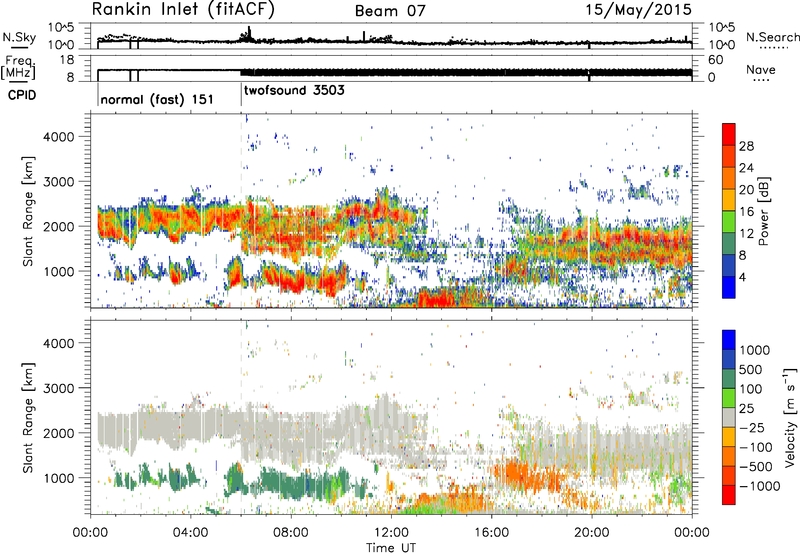The width and height of the screenshot is (800, 554).
Task: Click the '-1000' velocity colorbar value
Action: tap(760, 486)
